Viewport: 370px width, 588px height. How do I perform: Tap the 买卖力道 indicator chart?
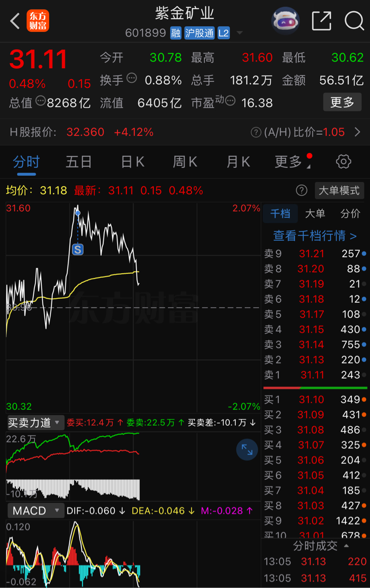coord(133,466)
